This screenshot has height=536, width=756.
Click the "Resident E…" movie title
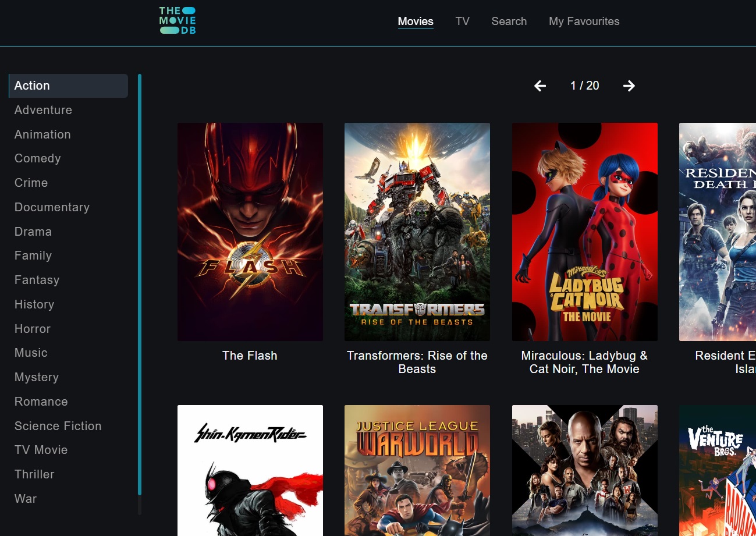pyautogui.click(x=725, y=362)
